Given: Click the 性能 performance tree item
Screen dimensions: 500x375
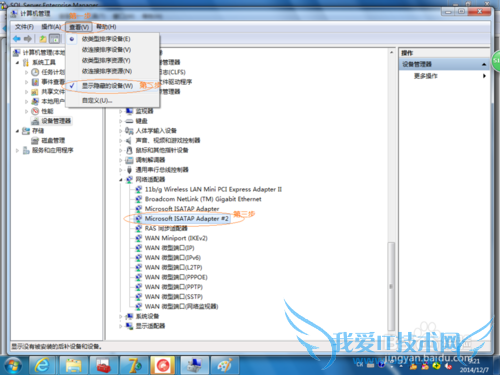Looking at the screenshot, I should pyautogui.click(x=47, y=111).
